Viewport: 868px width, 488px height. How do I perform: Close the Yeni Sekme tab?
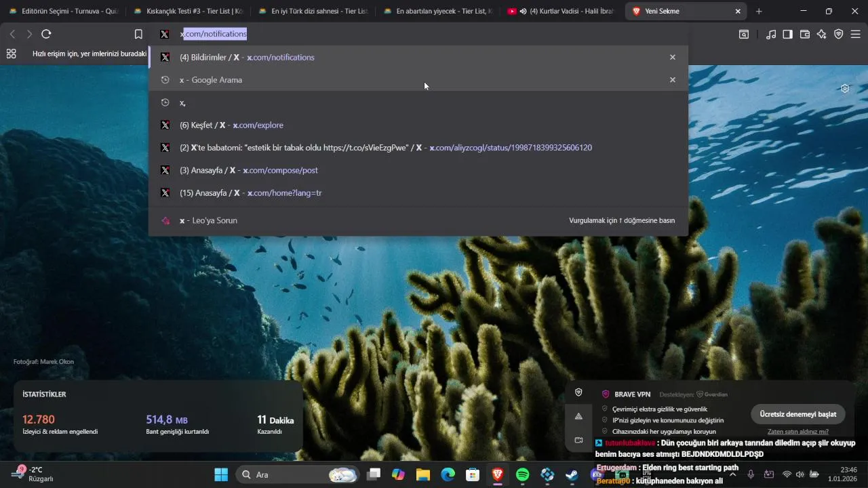738,11
